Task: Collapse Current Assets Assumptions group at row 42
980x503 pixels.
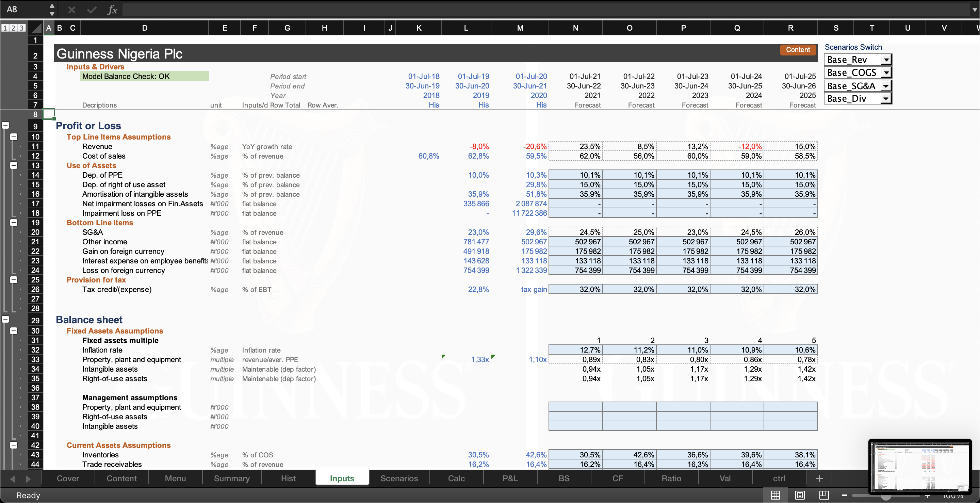Action: click(x=14, y=445)
